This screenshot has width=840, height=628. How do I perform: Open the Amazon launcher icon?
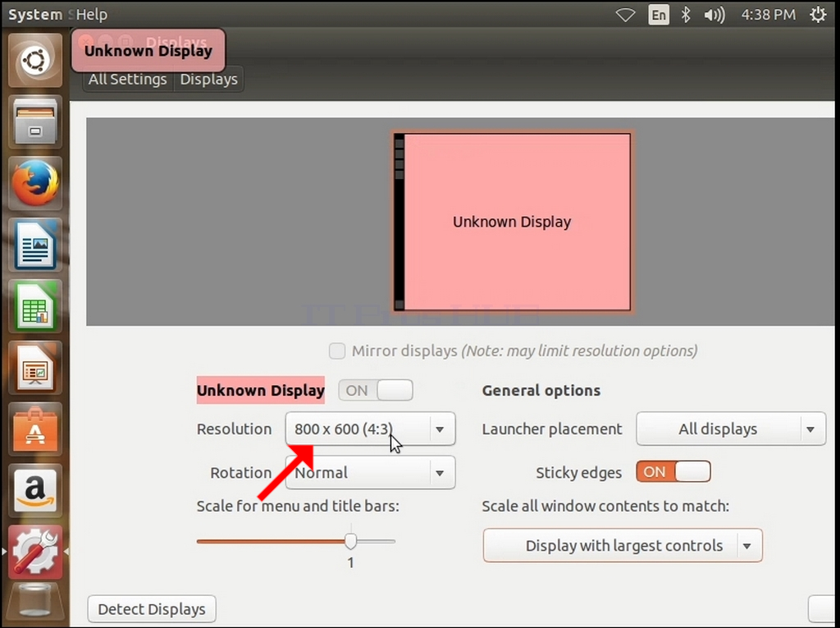(35, 491)
